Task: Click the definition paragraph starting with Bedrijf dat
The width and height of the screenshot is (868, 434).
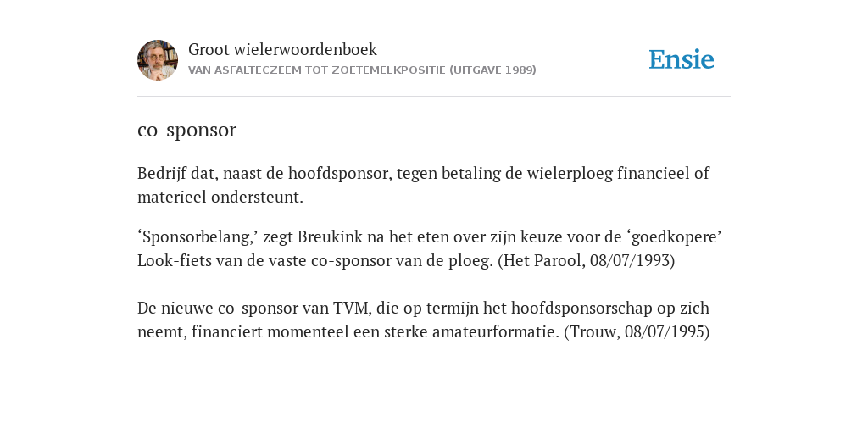Action: tap(424, 185)
